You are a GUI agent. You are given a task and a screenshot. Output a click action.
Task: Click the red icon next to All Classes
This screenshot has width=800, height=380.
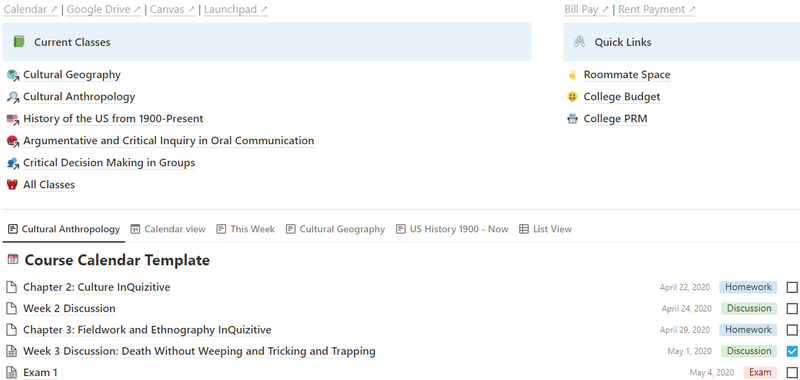[12, 185]
